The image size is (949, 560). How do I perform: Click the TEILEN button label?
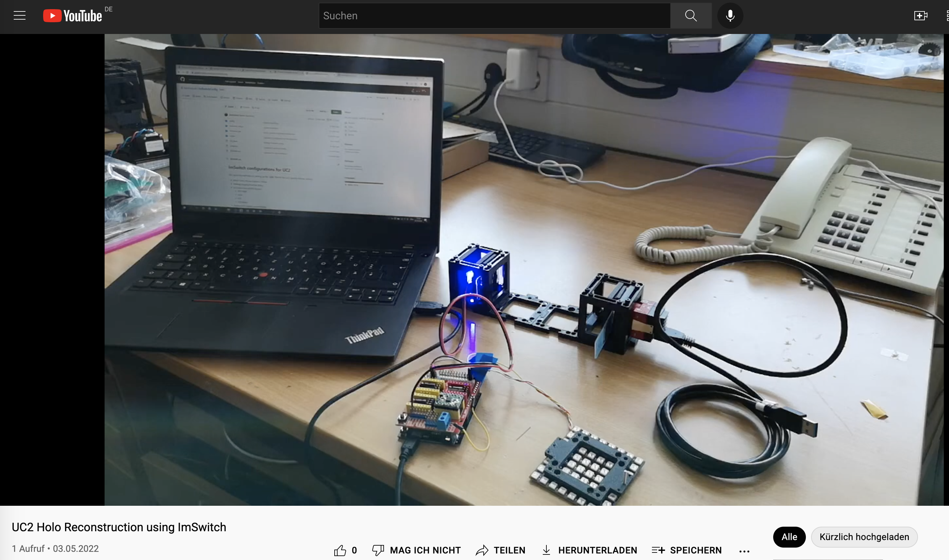(509, 550)
